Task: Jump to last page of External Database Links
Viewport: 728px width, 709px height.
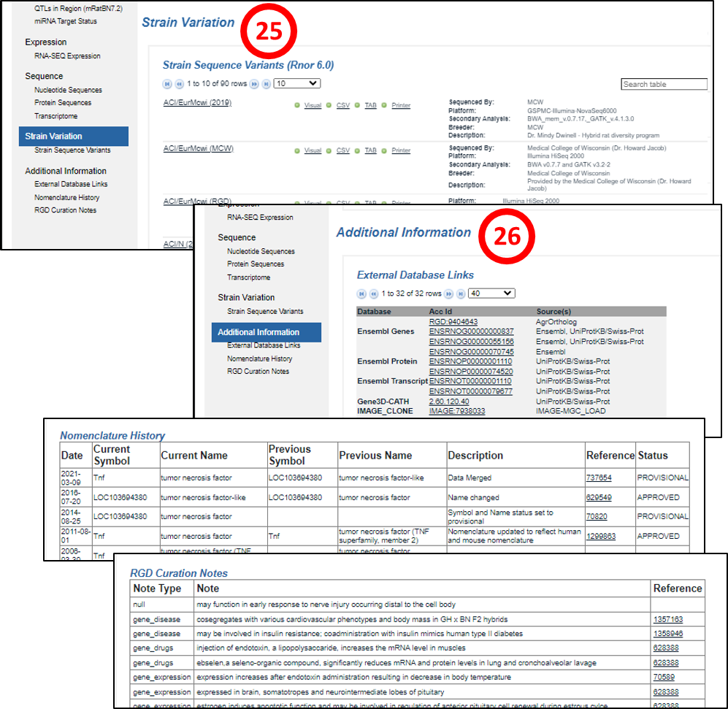Action: click(461, 294)
